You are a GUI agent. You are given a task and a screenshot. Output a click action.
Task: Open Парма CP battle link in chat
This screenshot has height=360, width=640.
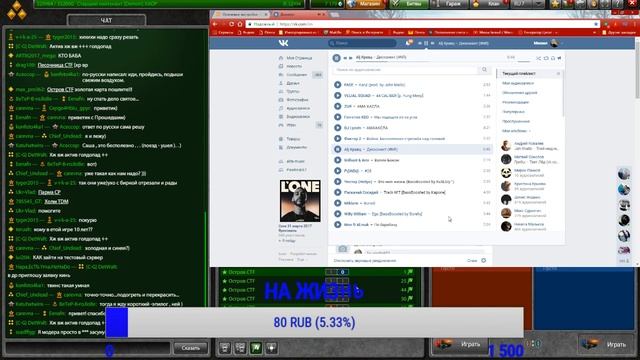[49, 192]
